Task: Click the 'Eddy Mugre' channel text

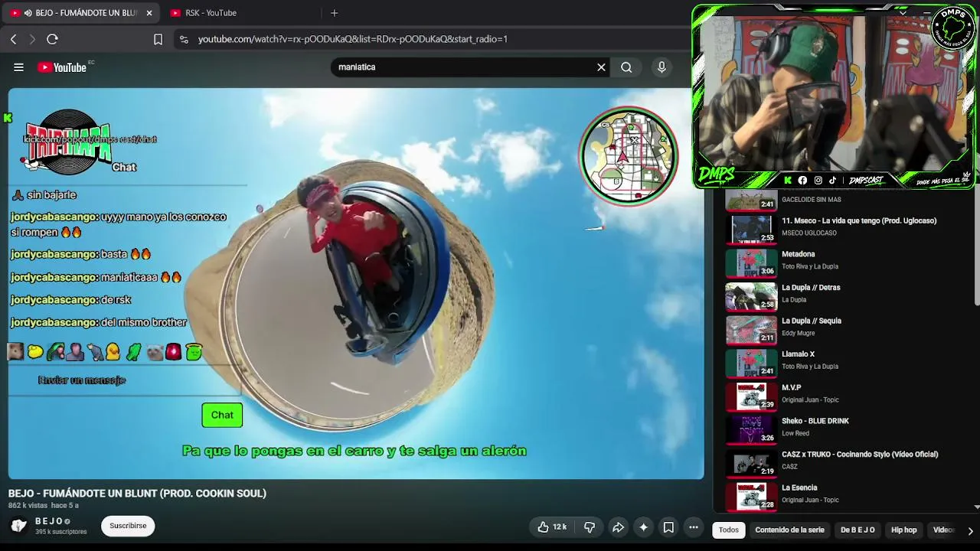Action: click(x=799, y=334)
